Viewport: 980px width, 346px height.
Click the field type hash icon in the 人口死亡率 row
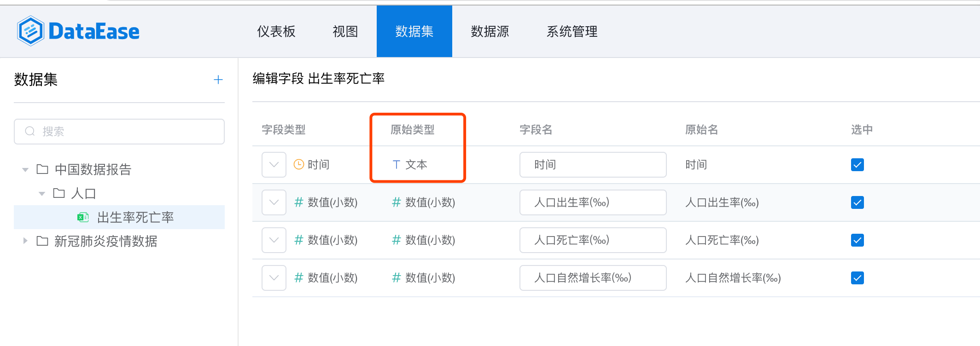click(299, 240)
